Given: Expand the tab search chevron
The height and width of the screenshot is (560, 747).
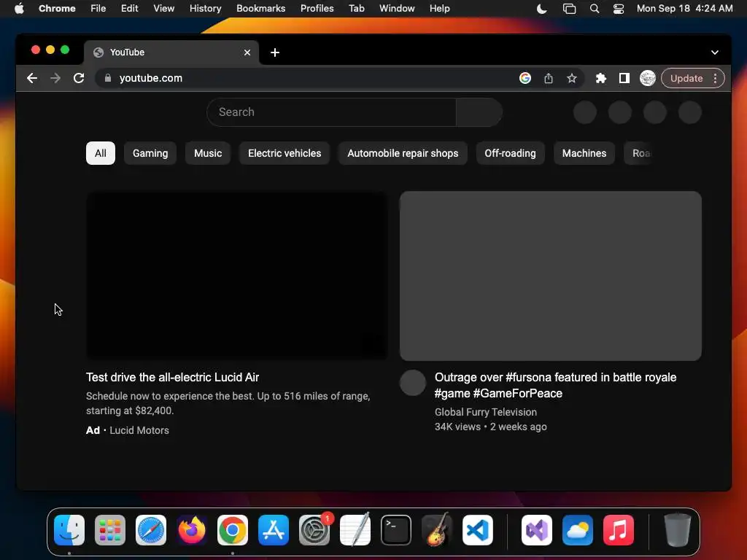Looking at the screenshot, I should tap(715, 52).
